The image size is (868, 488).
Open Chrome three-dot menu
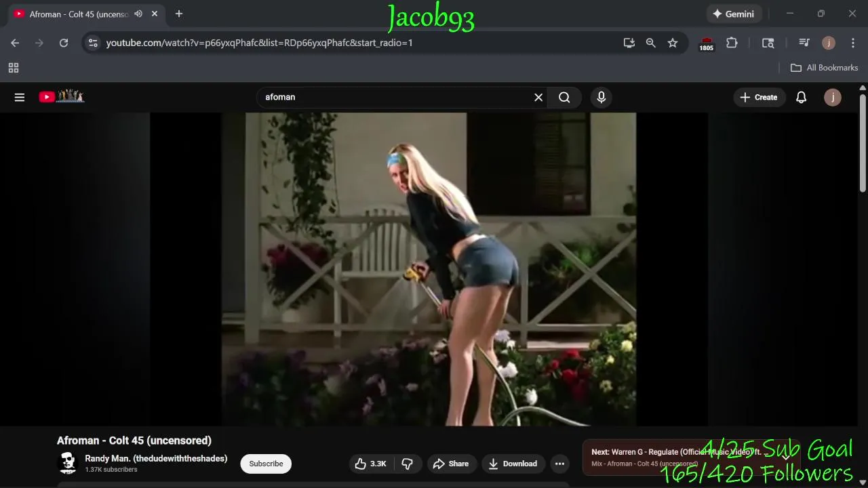tap(852, 43)
